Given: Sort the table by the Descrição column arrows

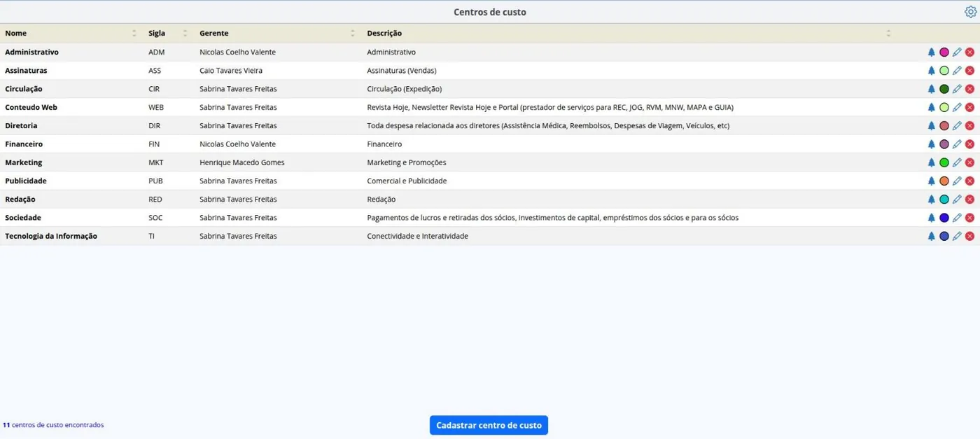Looking at the screenshot, I should tap(888, 33).
